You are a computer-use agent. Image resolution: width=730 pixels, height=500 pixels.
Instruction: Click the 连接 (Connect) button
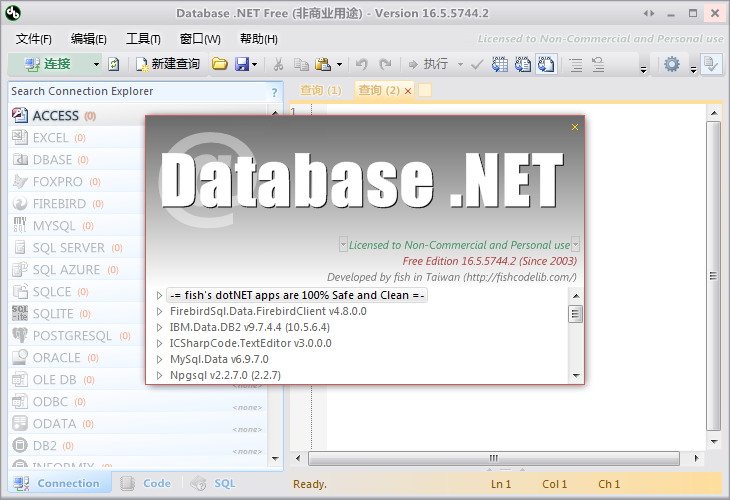point(48,64)
